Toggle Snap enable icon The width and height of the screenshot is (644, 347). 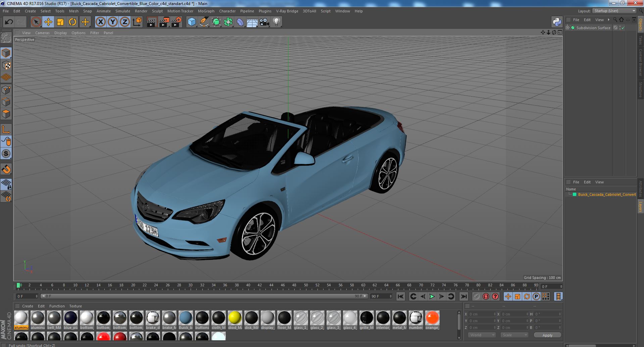coord(6,154)
